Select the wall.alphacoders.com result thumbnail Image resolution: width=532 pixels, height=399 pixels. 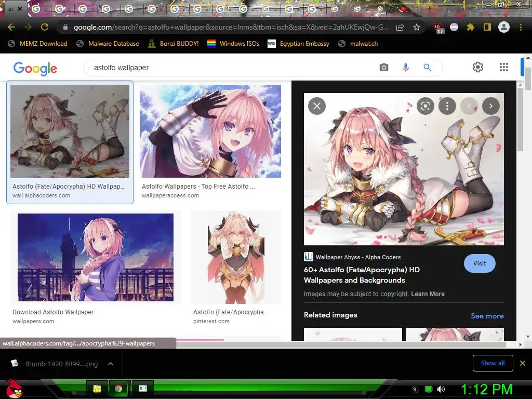70,131
